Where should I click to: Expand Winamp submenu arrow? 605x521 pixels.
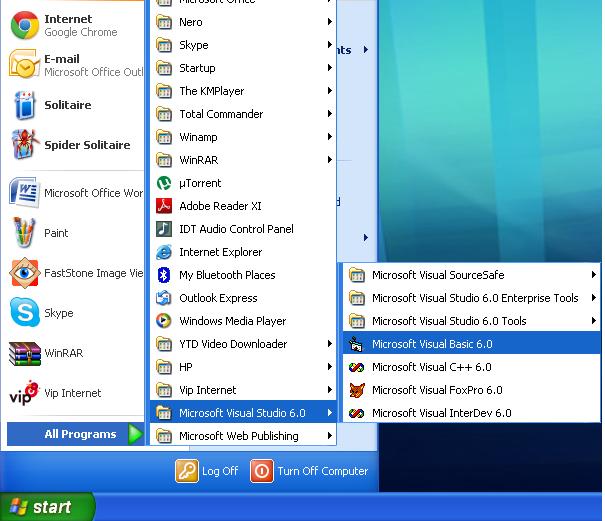[330, 137]
